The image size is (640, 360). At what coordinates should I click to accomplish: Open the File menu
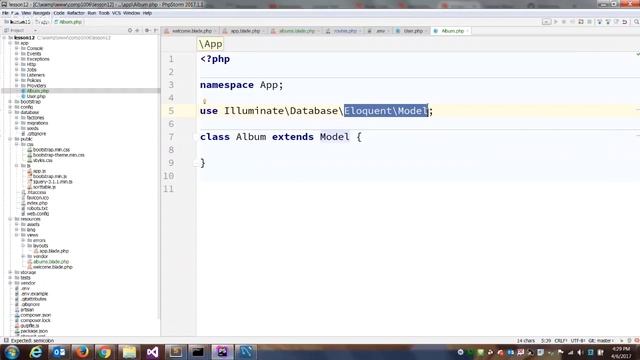click(x=5, y=13)
